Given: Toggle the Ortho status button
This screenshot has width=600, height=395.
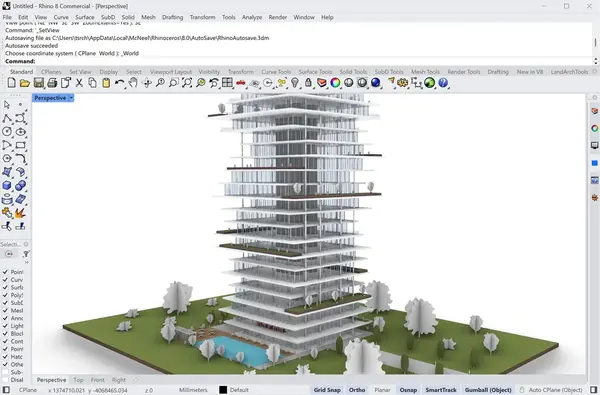Looking at the screenshot, I should 357,390.
